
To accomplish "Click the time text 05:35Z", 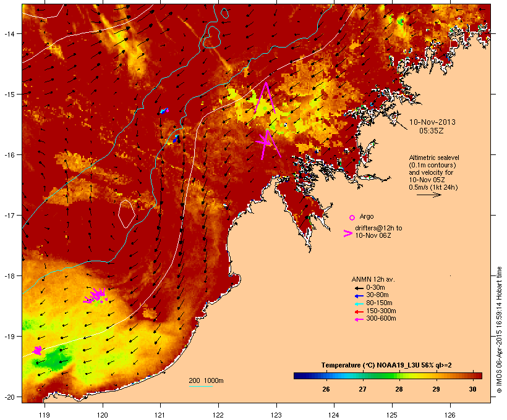I will pyautogui.click(x=432, y=131).
